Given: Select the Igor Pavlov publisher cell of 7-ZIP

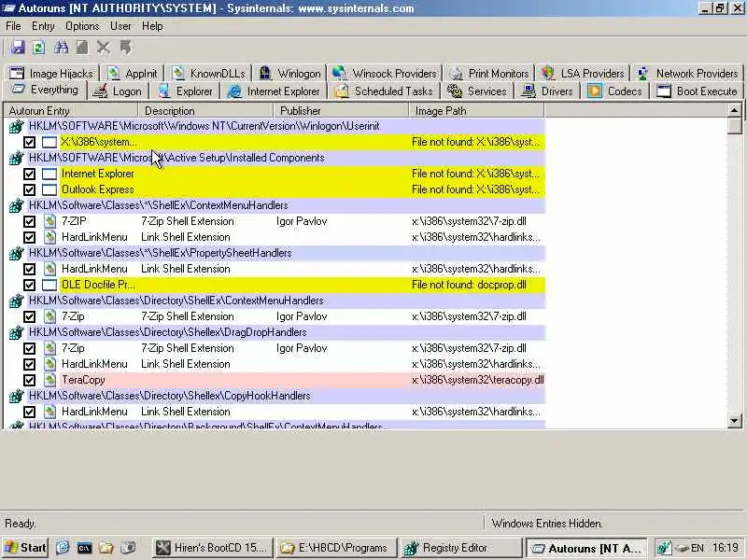Looking at the screenshot, I should click(x=302, y=221).
